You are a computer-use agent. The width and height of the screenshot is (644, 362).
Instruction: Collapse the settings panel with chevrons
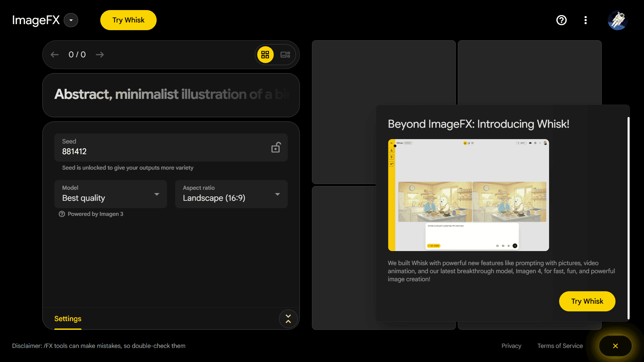click(x=288, y=319)
